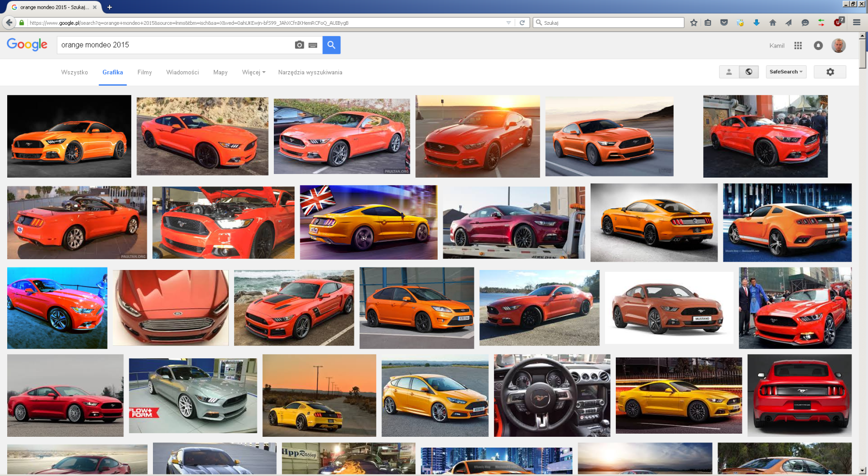This screenshot has width=868, height=476.
Task: Click the page scrollbar up arrow
Action: point(862,36)
